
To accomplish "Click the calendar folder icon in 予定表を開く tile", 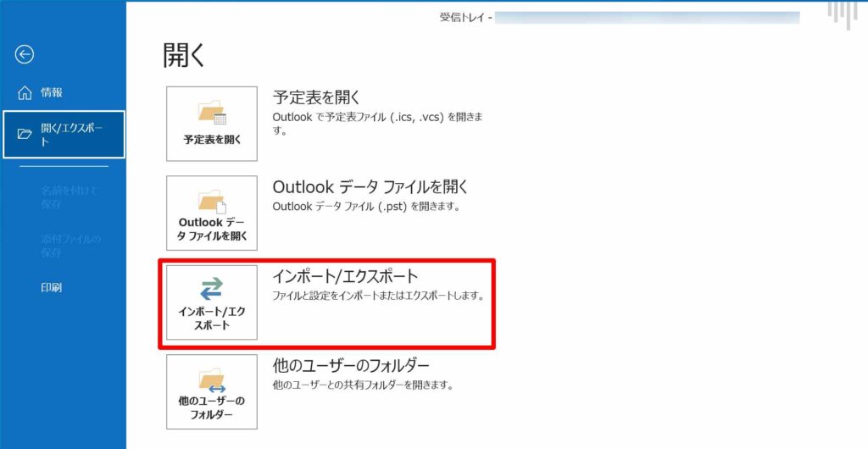I will [212, 114].
